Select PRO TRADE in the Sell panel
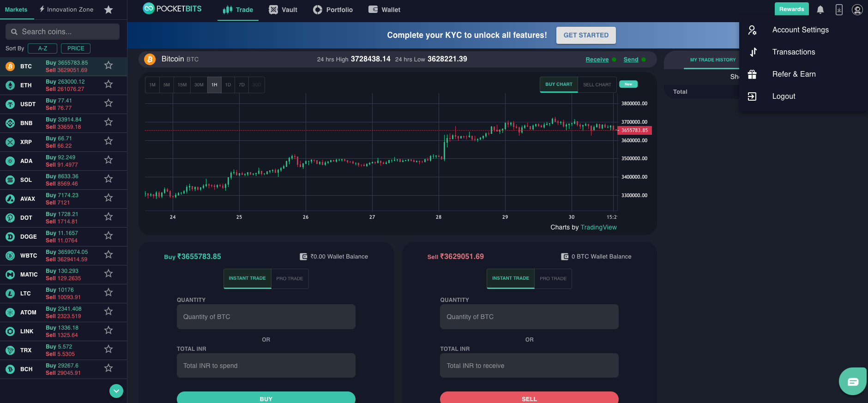The image size is (868, 403). point(553,279)
